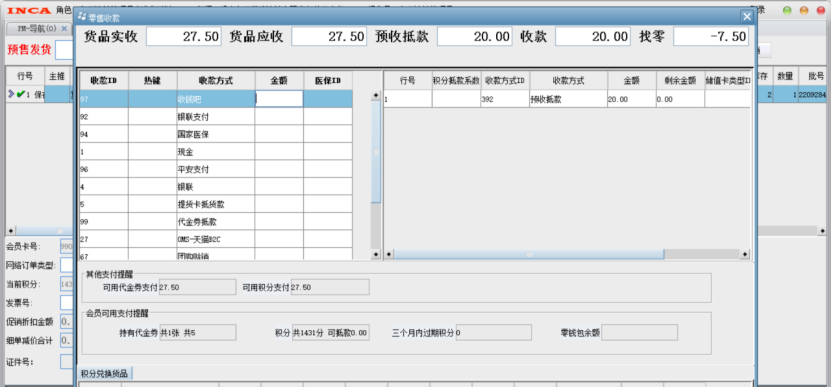Close the FM-导航(0) tab

(64, 28)
